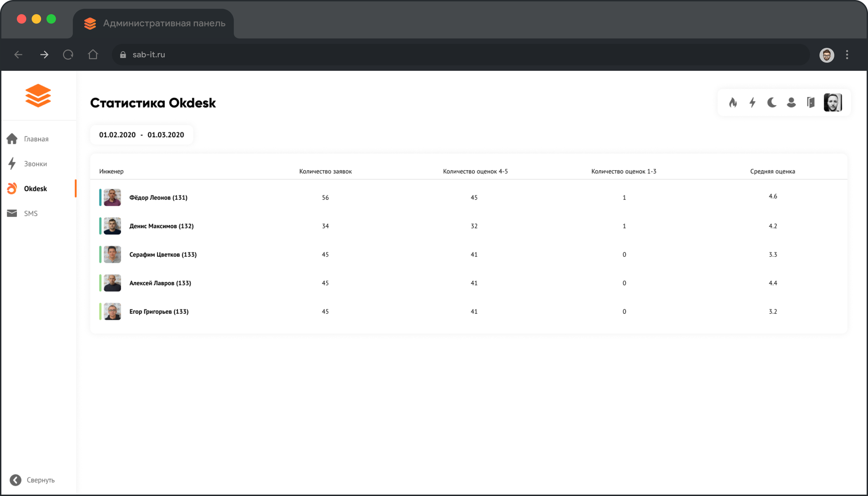Open the profile photo in top toolbar
868x496 pixels.
click(x=833, y=102)
